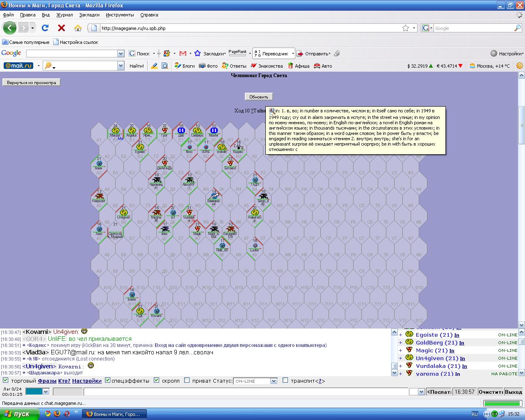Viewport: 525px width, 420px height.
Task: Open the Статус ON-LINE dropdown
Action: [x=255, y=381]
